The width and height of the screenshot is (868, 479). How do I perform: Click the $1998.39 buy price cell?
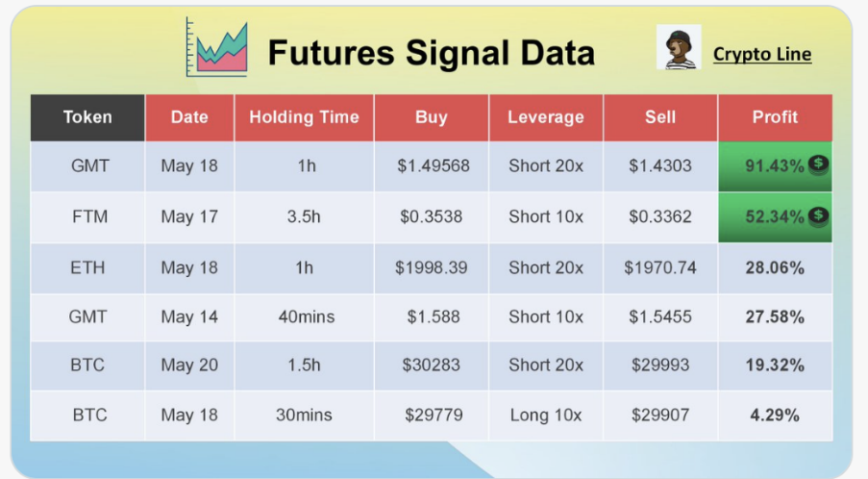point(432,267)
